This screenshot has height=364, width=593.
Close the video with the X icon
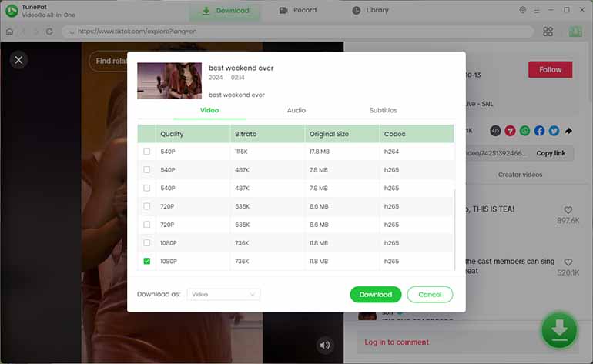tap(19, 59)
